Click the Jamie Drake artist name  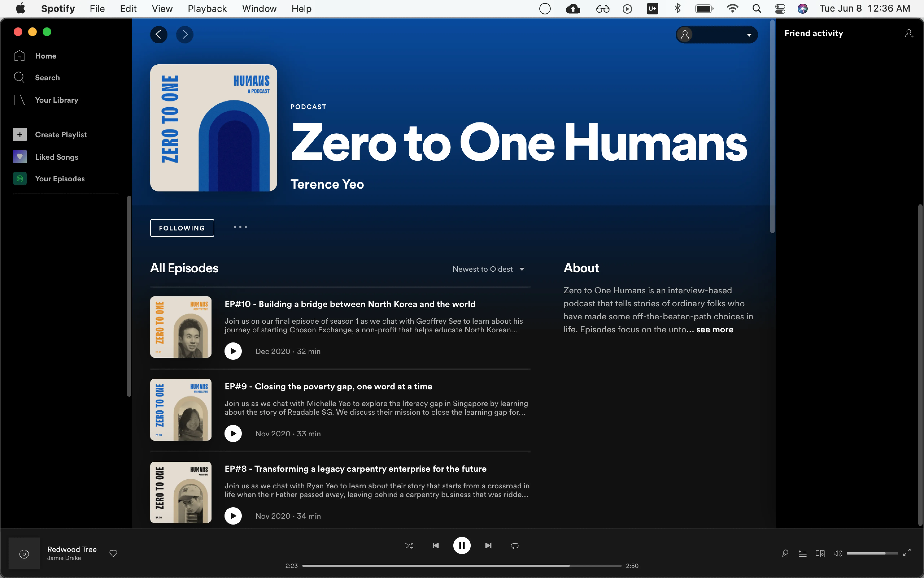(64, 558)
